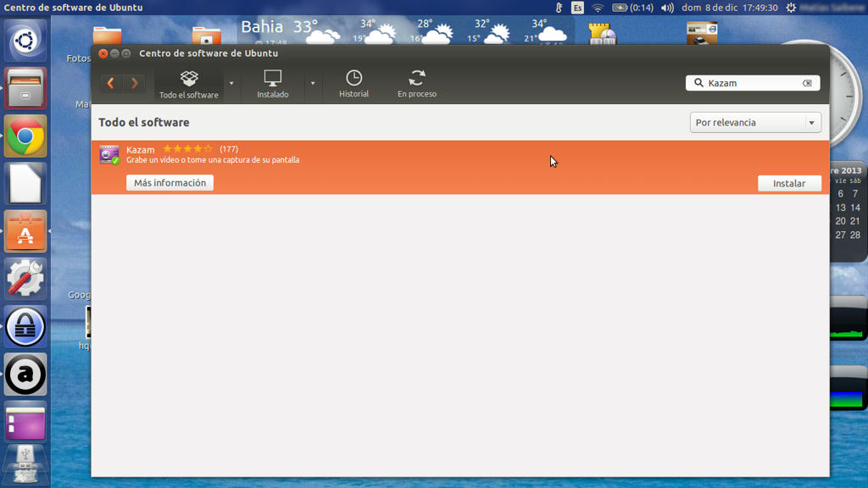868x488 pixels.
Task: Clear the search box text
Action: tap(807, 83)
